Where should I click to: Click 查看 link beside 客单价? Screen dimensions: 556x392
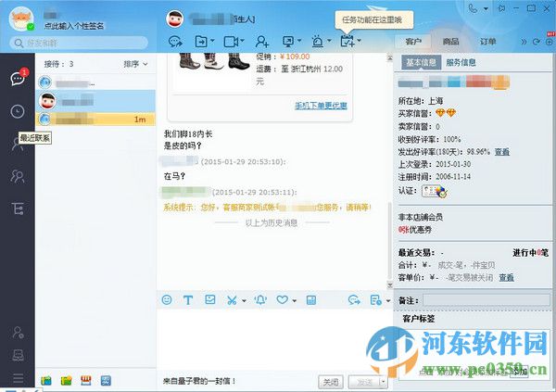[x=507, y=277]
